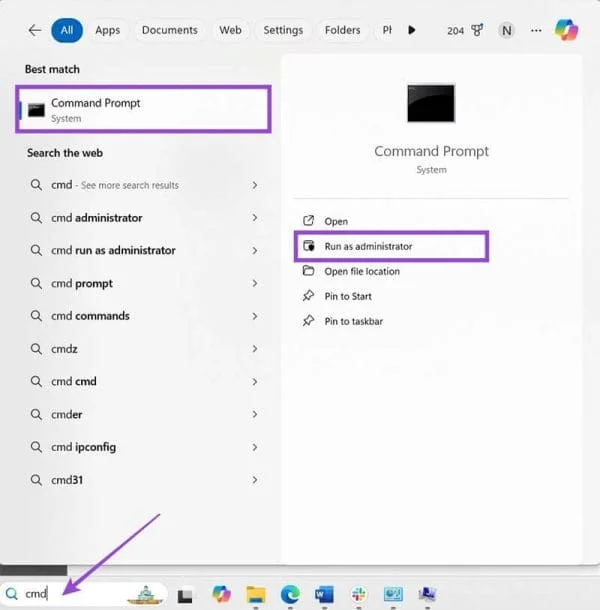
Task: Select web suggestion 'cmdz'
Action: coord(144,349)
